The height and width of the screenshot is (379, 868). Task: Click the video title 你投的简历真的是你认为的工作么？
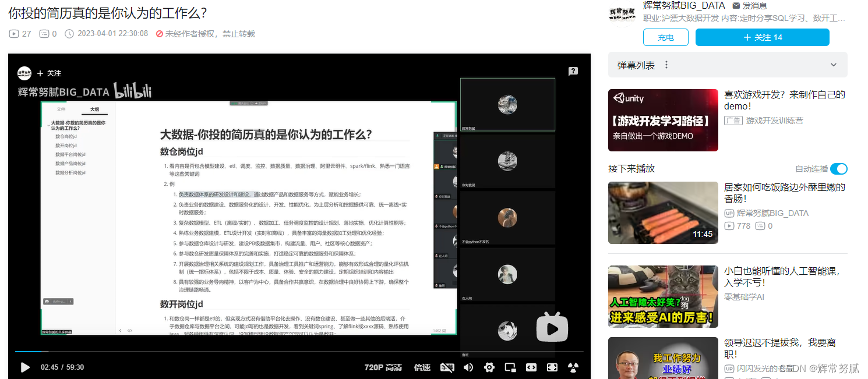point(108,13)
